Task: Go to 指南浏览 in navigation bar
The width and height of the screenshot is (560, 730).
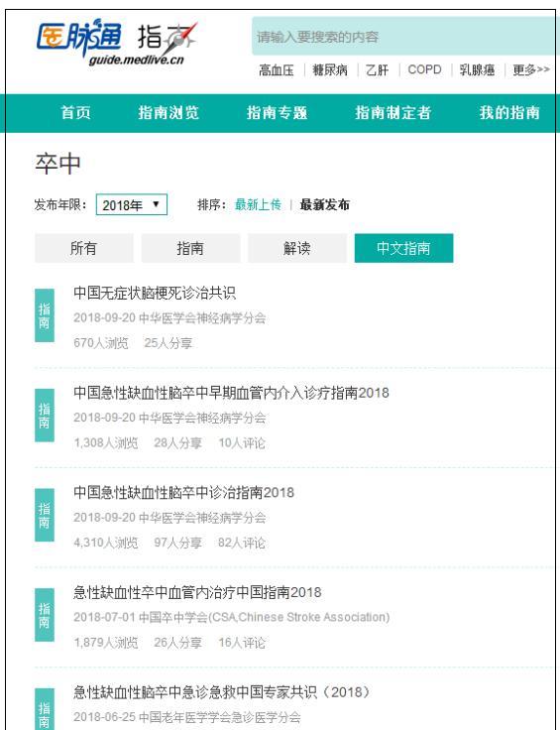Action: [x=168, y=113]
